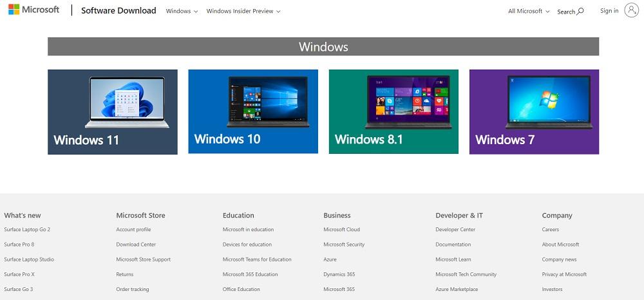Open the Windows 10 download tile
This screenshot has width=644, height=300.
click(253, 112)
